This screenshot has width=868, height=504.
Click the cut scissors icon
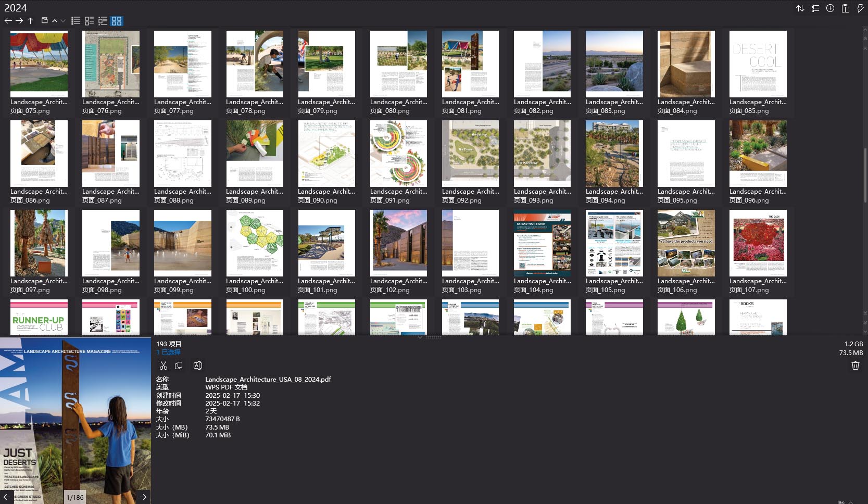(x=163, y=365)
